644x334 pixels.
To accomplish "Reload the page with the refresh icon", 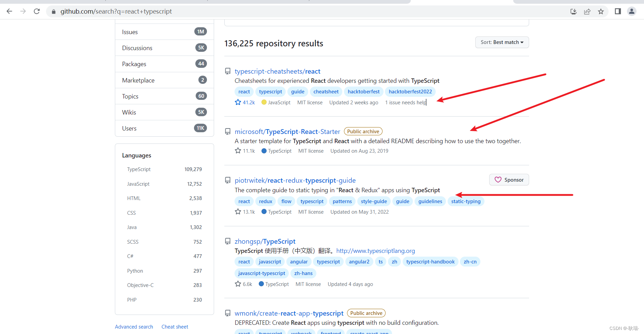I will [x=37, y=11].
